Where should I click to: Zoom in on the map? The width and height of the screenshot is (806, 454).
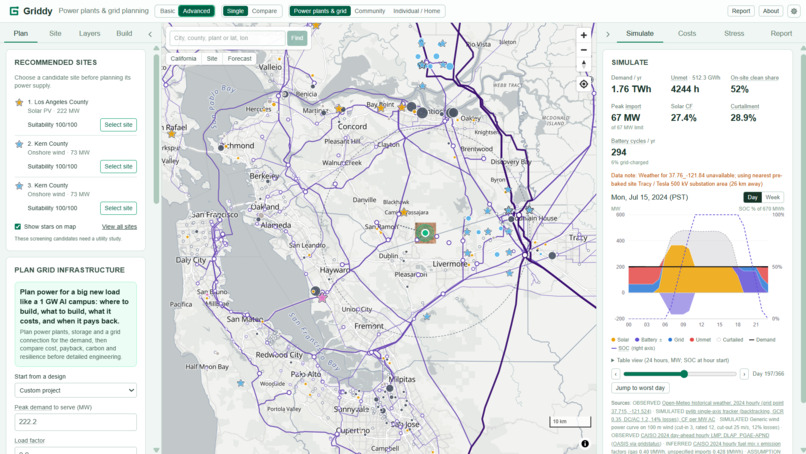coord(583,35)
